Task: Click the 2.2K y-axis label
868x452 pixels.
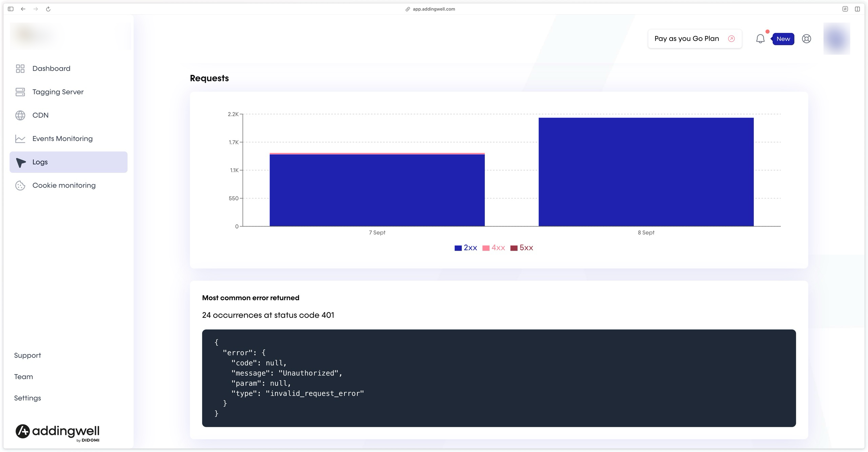Action: pos(233,114)
